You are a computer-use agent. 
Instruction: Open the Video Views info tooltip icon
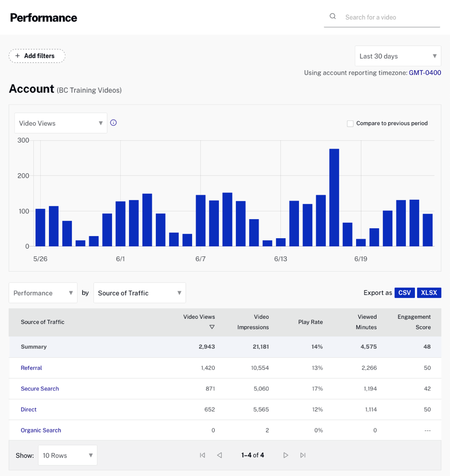coord(113,122)
